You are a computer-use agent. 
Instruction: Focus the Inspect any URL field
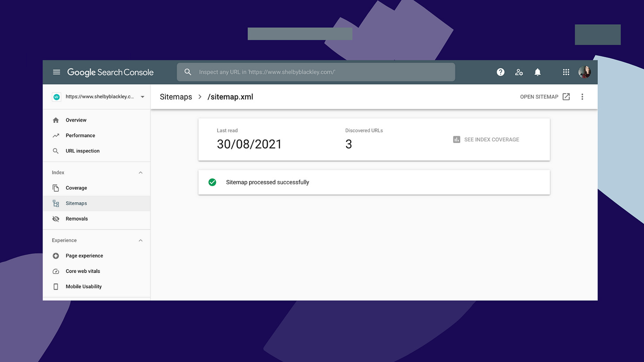(x=316, y=72)
